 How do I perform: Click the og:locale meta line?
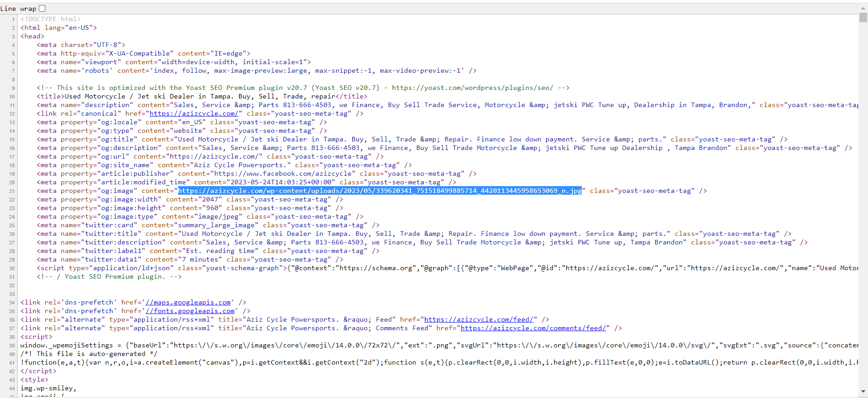coord(182,122)
